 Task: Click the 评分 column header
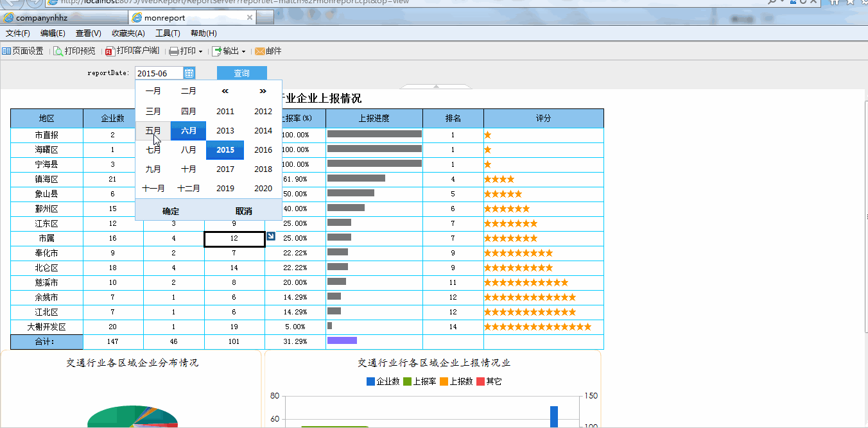[x=544, y=118]
